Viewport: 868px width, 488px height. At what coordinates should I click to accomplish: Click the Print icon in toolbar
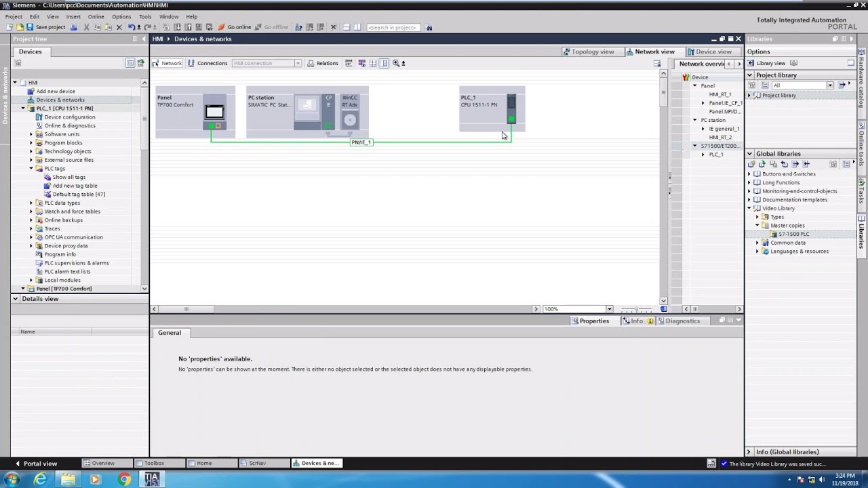(x=74, y=27)
